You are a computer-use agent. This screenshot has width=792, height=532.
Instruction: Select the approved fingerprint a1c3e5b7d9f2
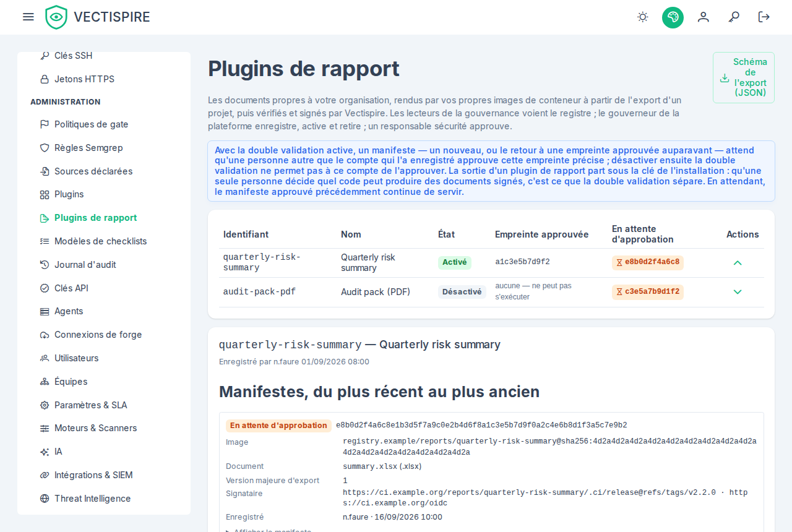pos(522,262)
